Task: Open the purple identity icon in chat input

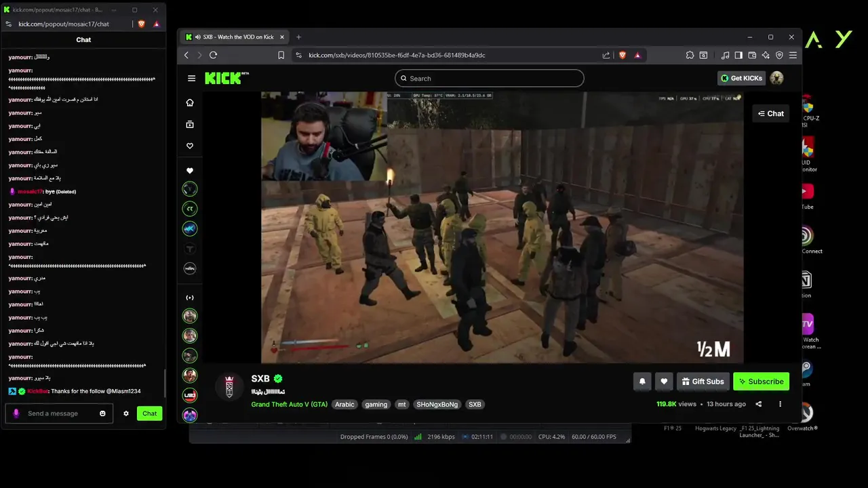Action: [16, 413]
